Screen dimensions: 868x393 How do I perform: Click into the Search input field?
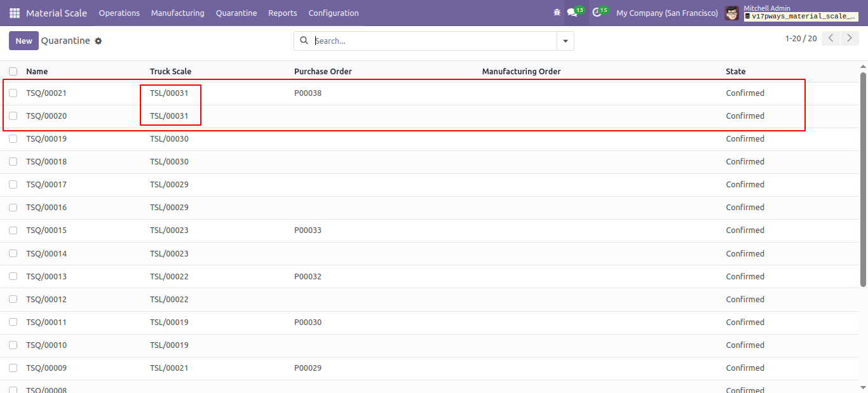point(434,41)
